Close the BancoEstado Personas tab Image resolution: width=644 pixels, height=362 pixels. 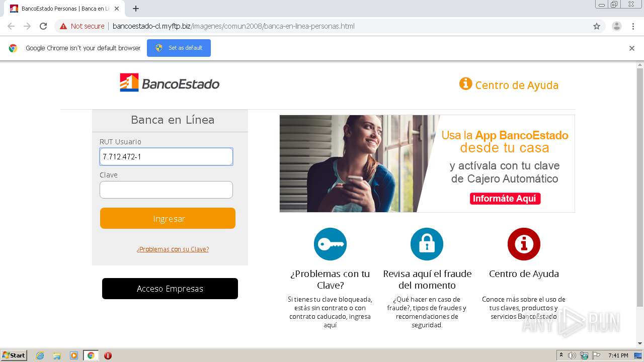117,9
